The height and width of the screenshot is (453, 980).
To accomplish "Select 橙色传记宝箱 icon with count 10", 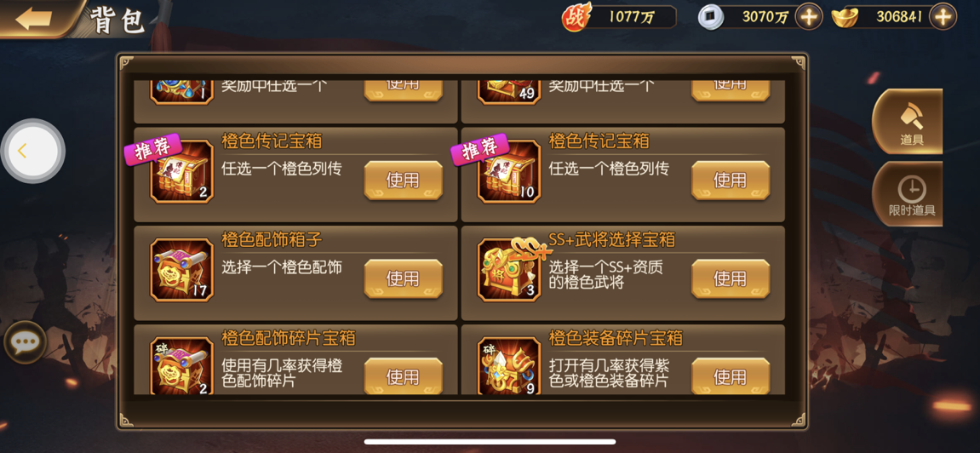I will 509,172.
